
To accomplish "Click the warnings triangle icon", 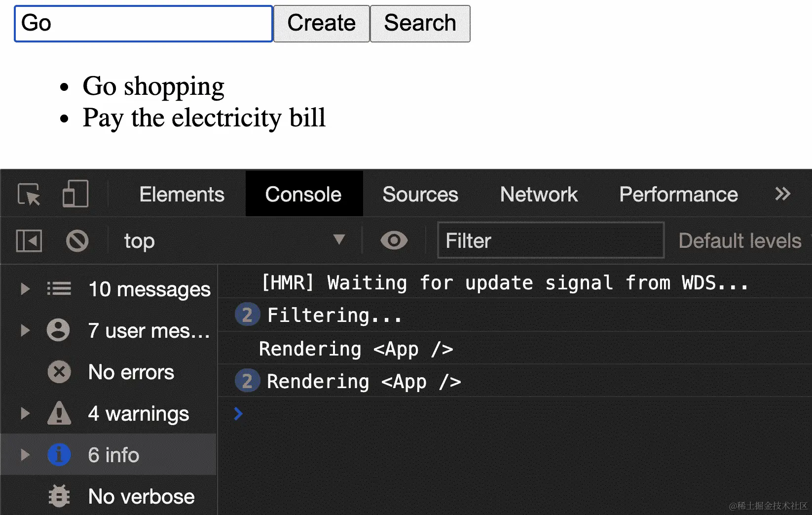I will pos(59,413).
